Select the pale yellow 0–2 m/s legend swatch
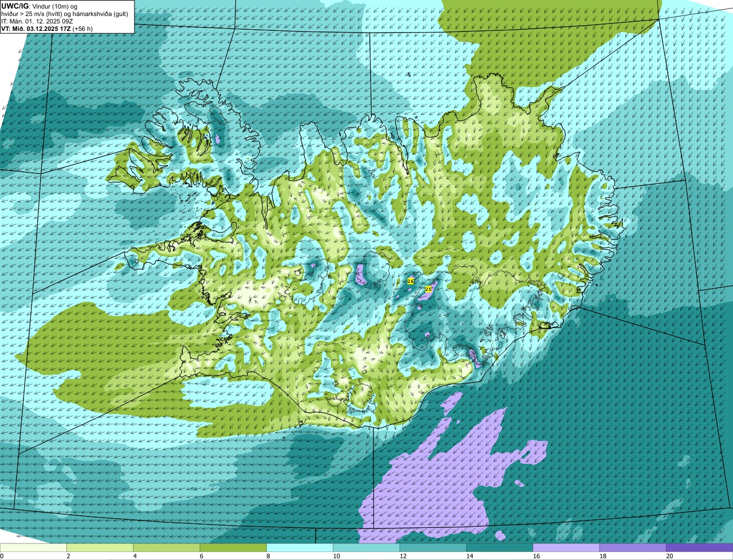The width and height of the screenshot is (733, 560). (x=33, y=547)
